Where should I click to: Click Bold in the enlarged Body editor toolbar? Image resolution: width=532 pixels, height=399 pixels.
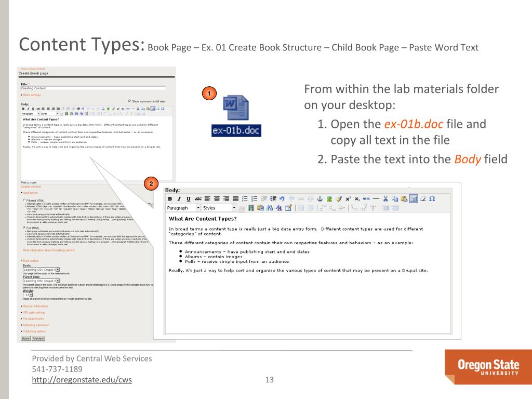pos(170,199)
